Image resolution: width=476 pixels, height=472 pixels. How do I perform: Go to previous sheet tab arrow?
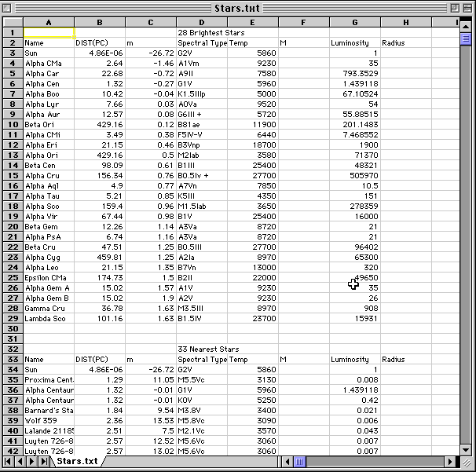click(x=20, y=462)
